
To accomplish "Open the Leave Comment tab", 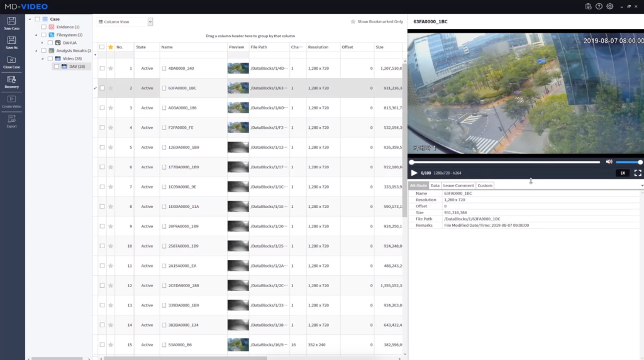I will [458, 186].
